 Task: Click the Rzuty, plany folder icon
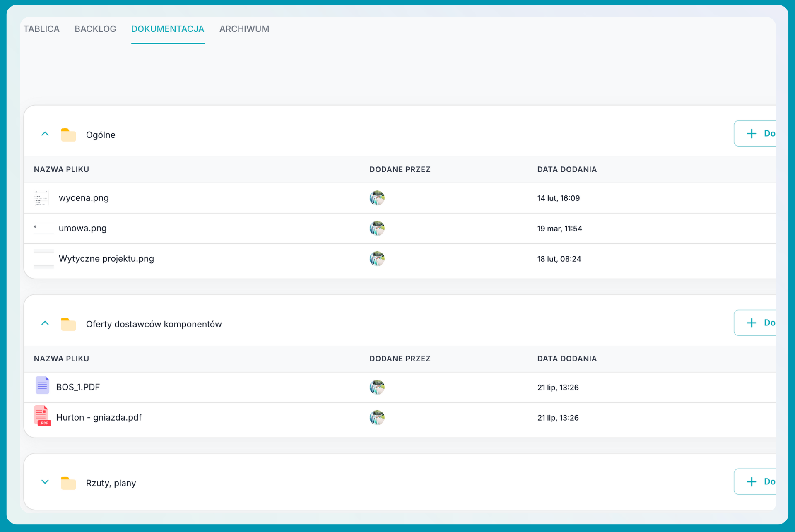pos(68,483)
